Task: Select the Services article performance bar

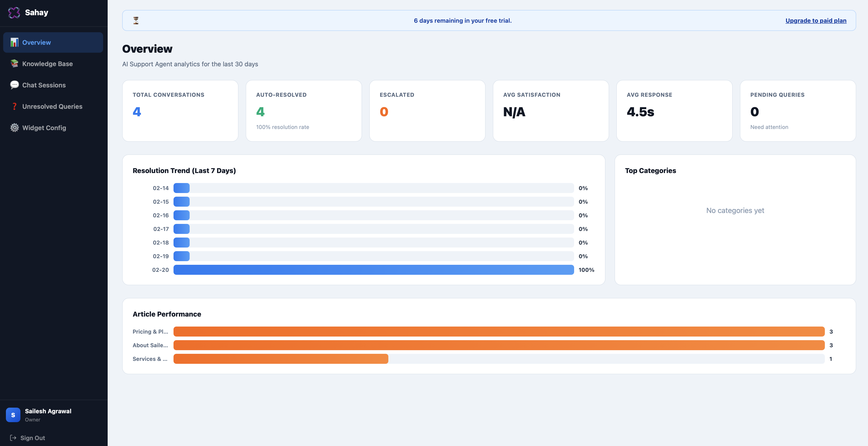Action: (281, 359)
